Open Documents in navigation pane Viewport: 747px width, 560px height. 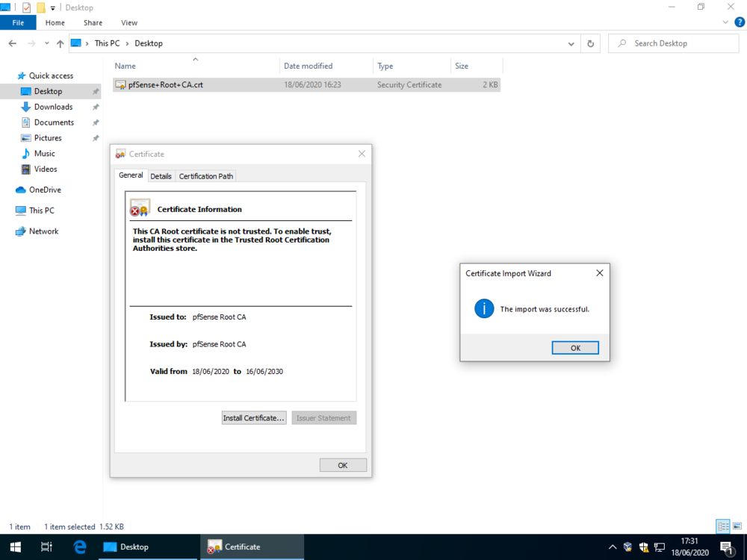[x=54, y=122]
